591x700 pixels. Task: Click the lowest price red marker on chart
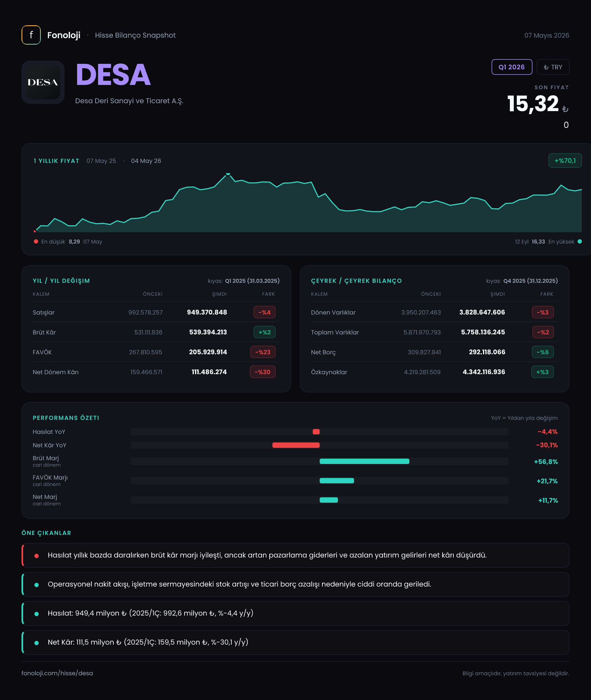(35, 231)
